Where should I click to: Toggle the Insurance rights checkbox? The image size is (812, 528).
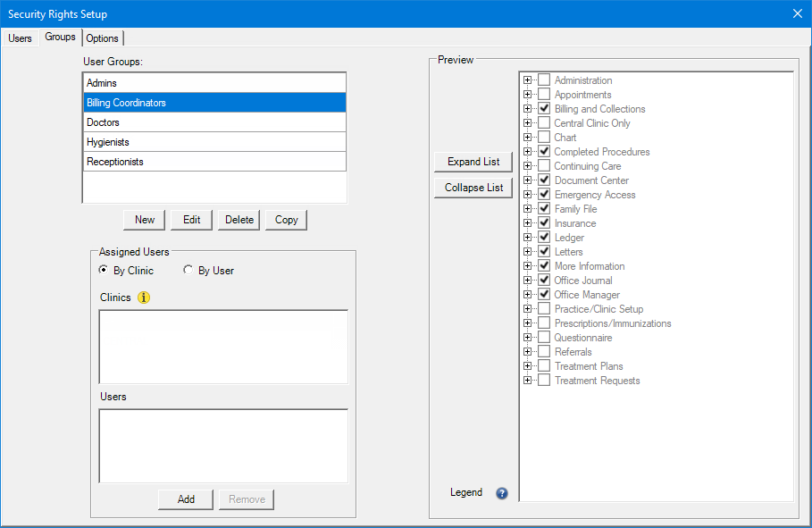click(x=544, y=223)
